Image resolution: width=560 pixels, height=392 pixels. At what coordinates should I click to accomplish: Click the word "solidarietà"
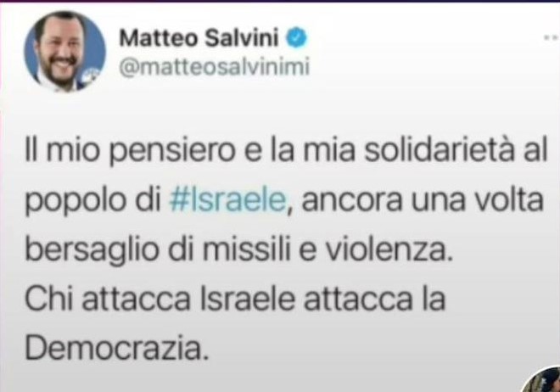tap(438, 150)
